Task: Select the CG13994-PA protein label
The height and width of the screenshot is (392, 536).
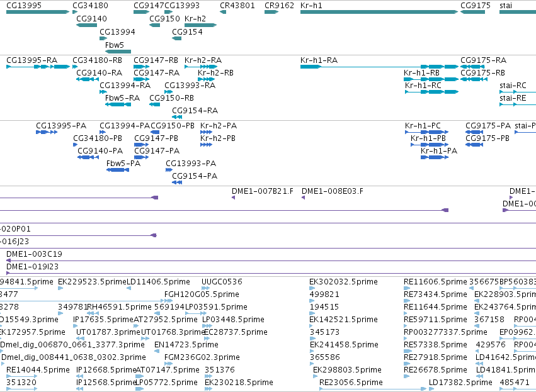Action: pyautogui.click(x=125, y=126)
